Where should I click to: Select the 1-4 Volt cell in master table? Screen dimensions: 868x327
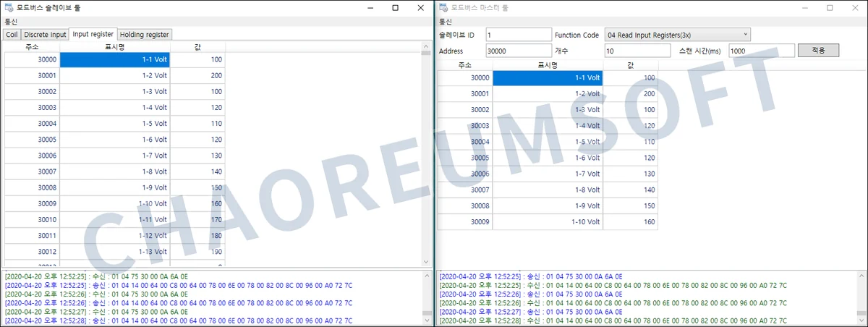point(548,125)
